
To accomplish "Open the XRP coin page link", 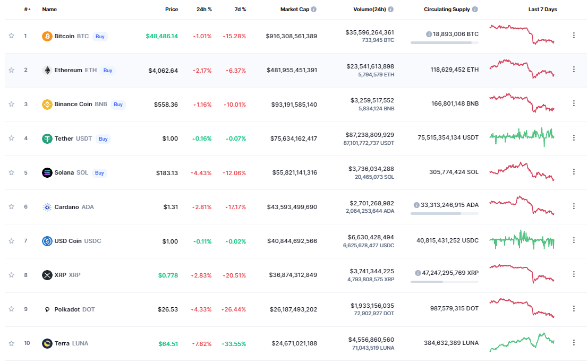I will click(67, 275).
